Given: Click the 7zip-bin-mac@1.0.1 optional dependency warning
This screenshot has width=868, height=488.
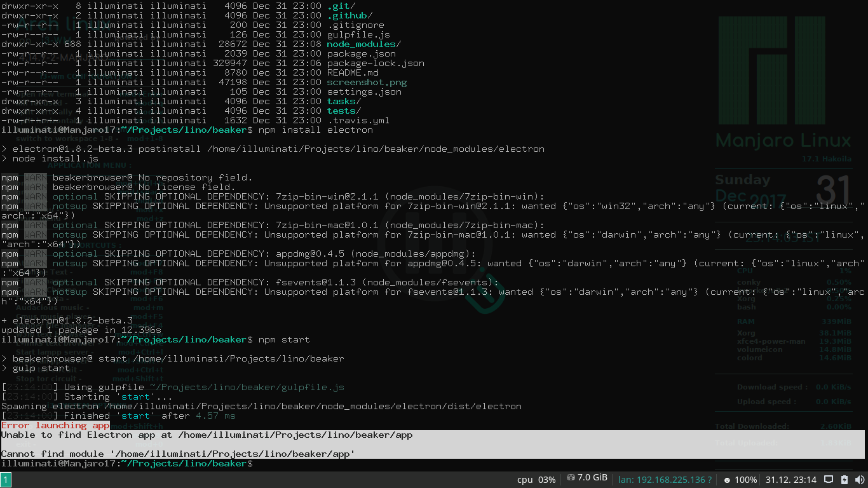Looking at the screenshot, I should pos(273,225).
